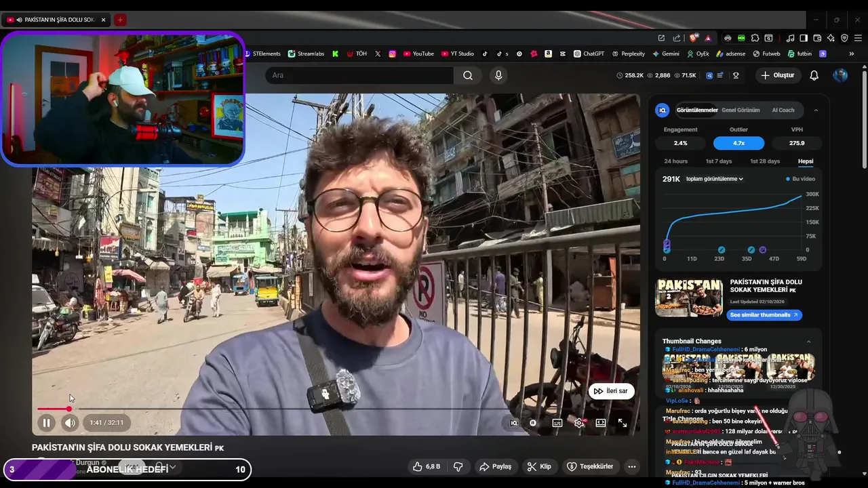Collapse the Thumbnail Changes section
The image size is (868, 488).
tap(808, 342)
